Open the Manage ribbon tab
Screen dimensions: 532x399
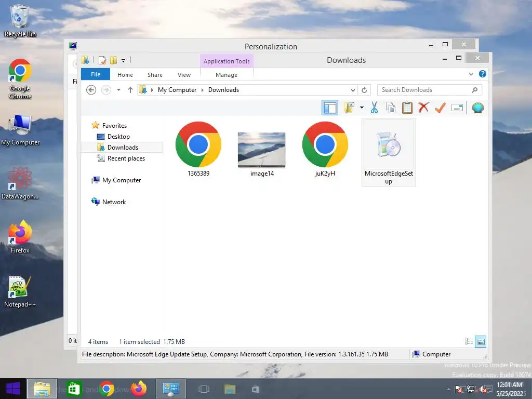tap(227, 75)
